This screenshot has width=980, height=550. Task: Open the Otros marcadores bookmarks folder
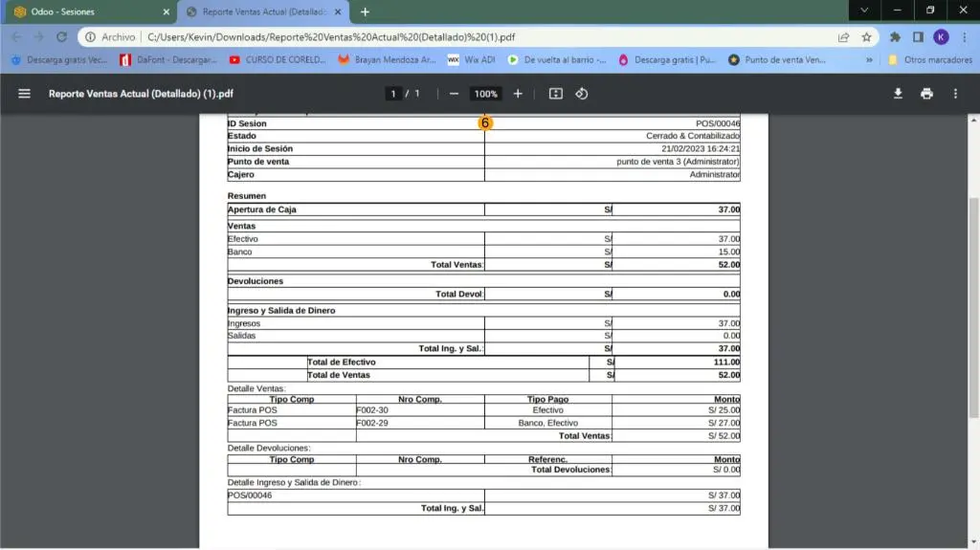coord(928,59)
